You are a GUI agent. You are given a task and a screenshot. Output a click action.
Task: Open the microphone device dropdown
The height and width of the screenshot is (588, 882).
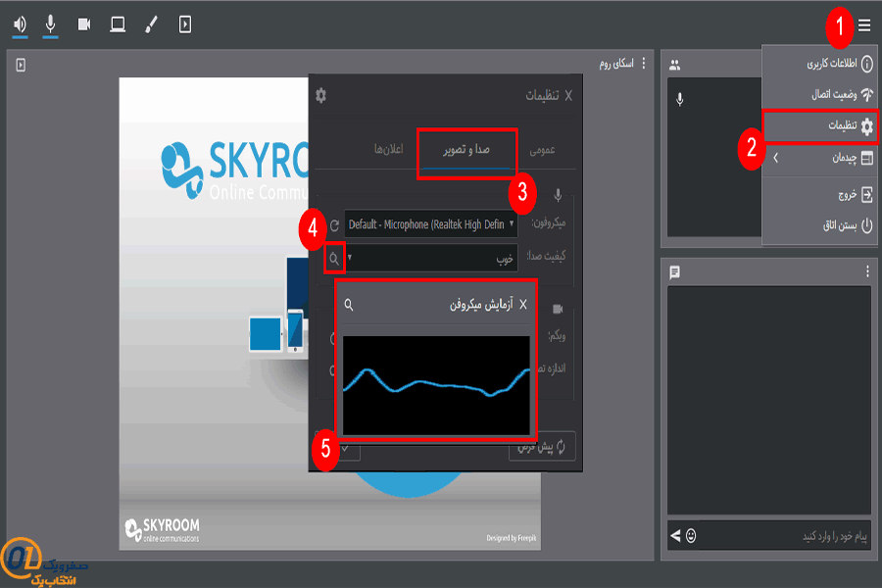pos(431,224)
